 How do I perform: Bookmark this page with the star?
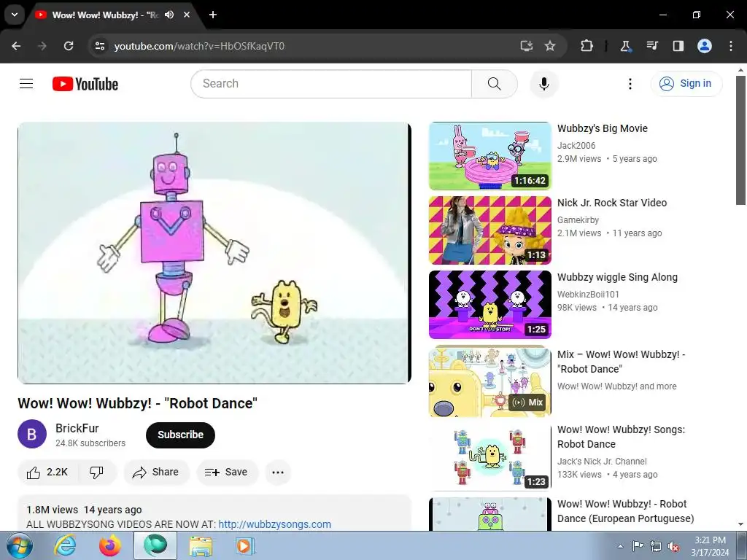550,46
